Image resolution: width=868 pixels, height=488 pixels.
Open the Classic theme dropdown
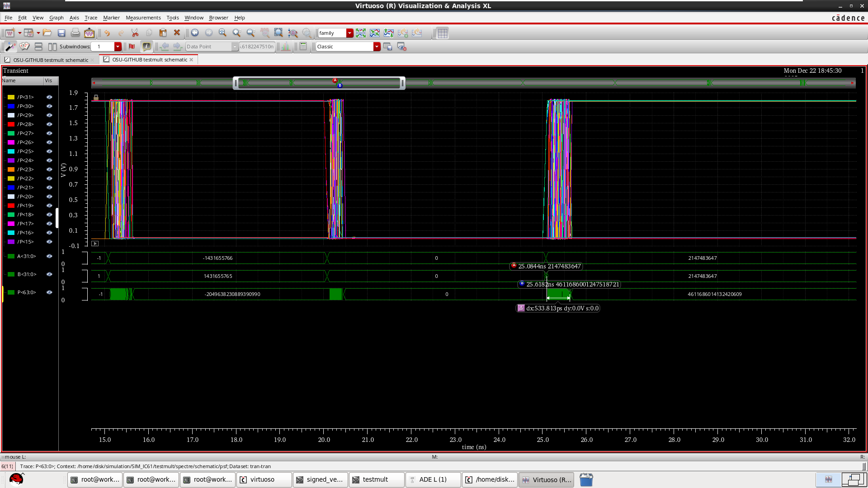click(x=377, y=47)
